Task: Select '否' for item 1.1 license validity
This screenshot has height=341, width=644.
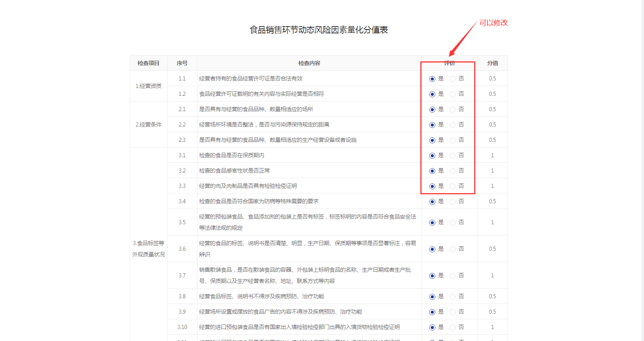Action: [x=453, y=79]
